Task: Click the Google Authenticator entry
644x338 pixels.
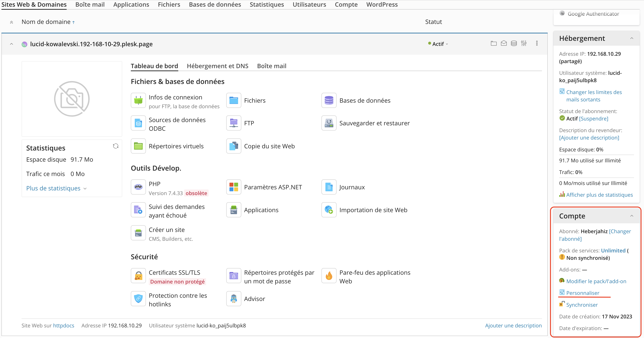Action: (593, 14)
